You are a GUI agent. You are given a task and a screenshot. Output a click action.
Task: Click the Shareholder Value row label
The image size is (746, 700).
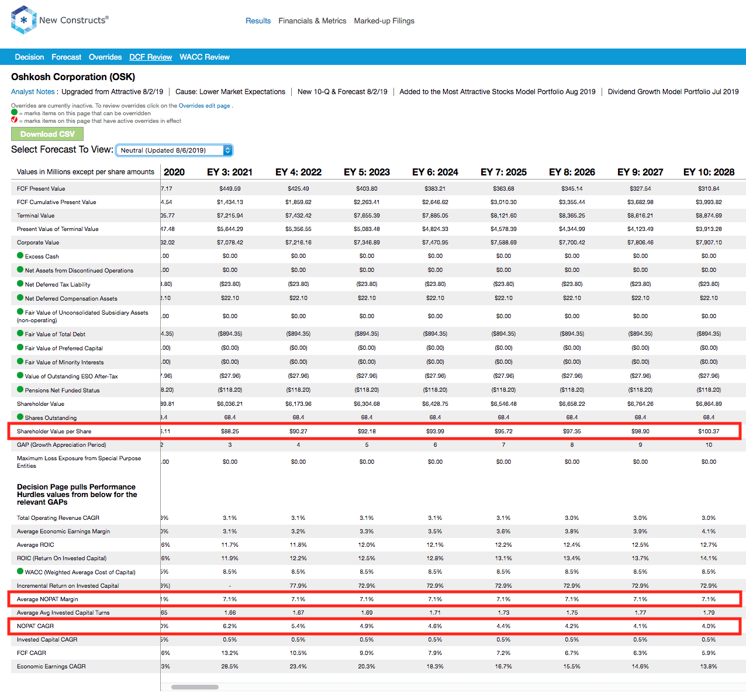click(x=40, y=404)
